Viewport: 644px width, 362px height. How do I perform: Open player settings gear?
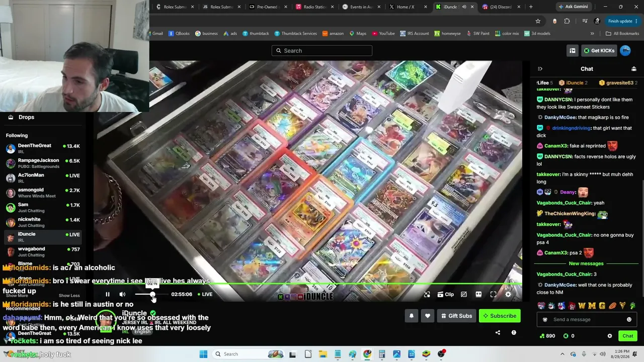point(508,295)
